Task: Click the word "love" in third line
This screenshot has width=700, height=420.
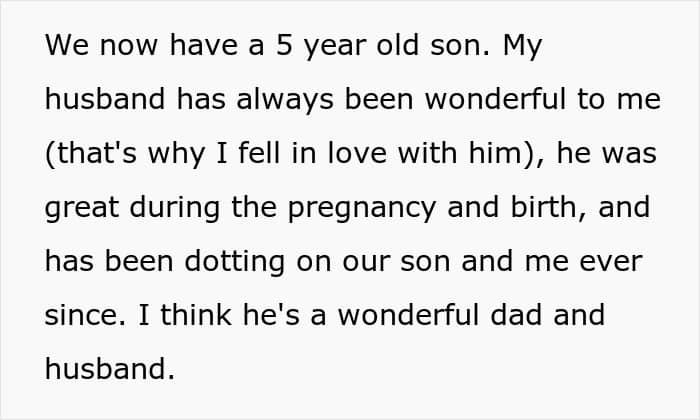Action: [x=357, y=153]
